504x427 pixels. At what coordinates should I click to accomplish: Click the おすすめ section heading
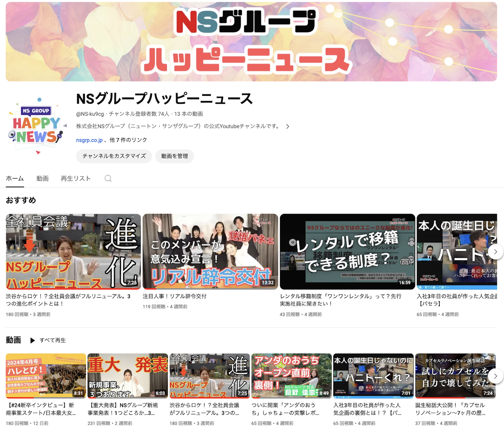pyautogui.click(x=21, y=200)
